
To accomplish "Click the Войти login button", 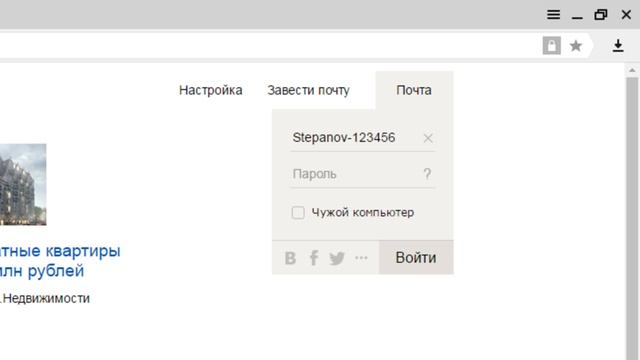I will [416, 258].
